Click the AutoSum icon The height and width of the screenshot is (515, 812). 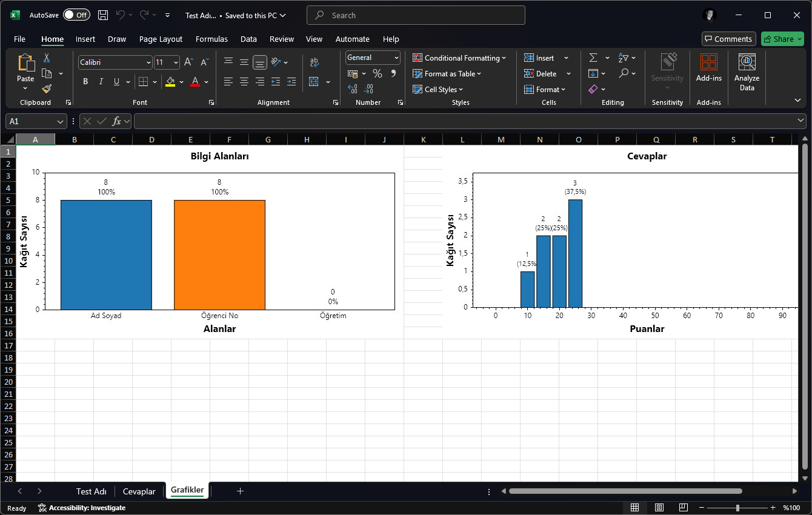pos(593,58)
